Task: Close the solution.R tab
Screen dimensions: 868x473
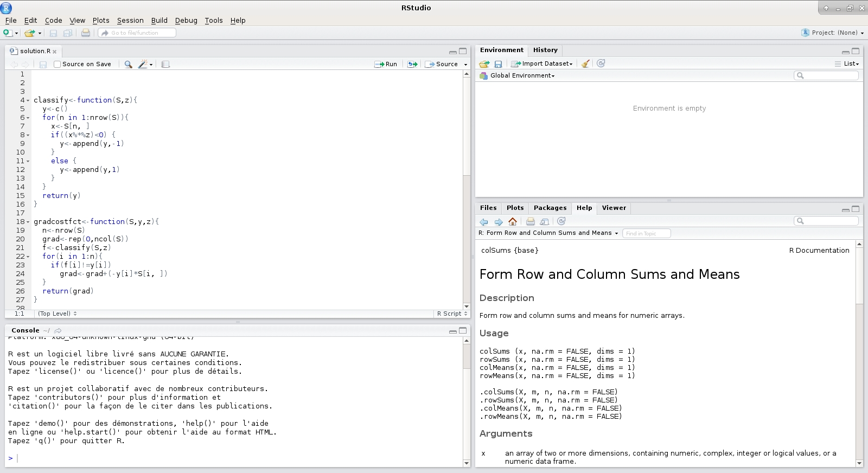Action: pos(54,52)
